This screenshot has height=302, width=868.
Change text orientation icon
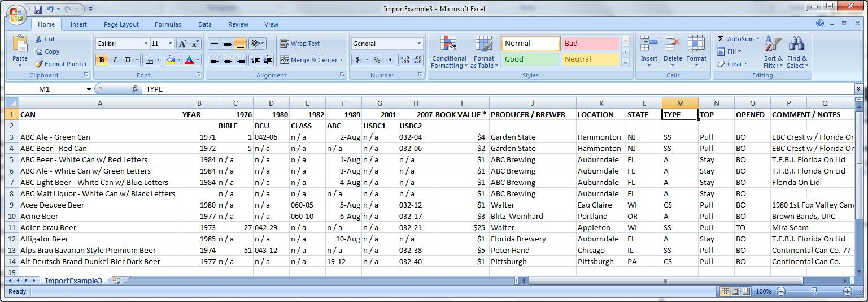click(255, 44)
